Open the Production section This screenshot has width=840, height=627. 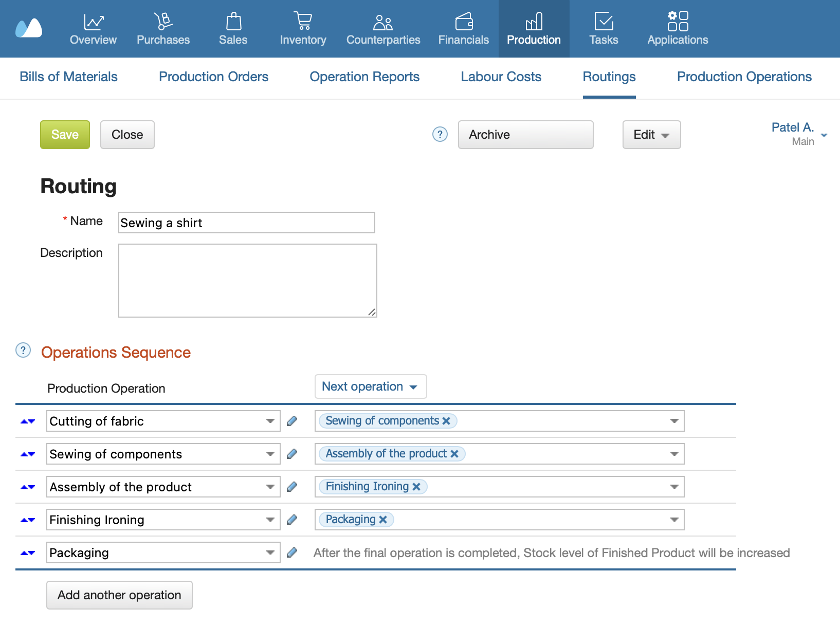coord(534,29)
